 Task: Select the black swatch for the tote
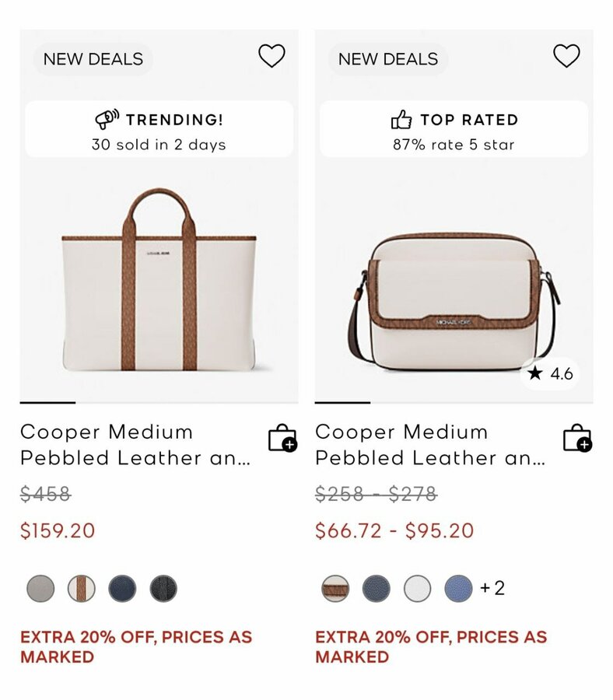[163, 589]
